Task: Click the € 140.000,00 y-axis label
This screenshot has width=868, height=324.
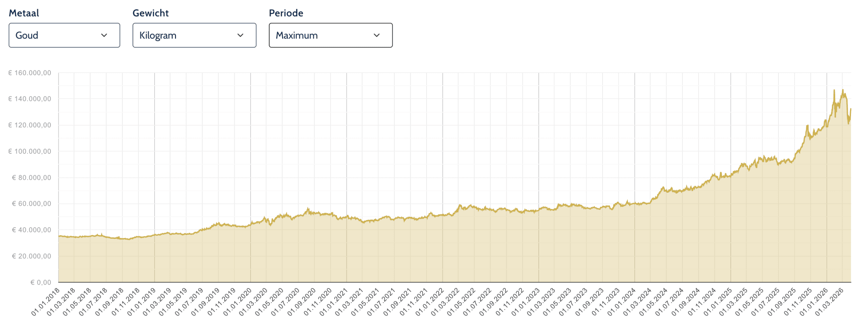Action: point(30,99)
